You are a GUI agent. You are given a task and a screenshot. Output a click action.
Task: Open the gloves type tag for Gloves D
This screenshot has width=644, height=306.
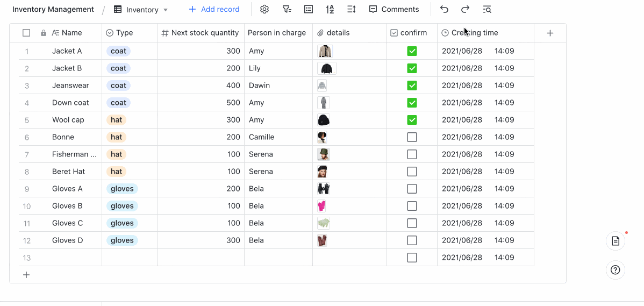122,240
